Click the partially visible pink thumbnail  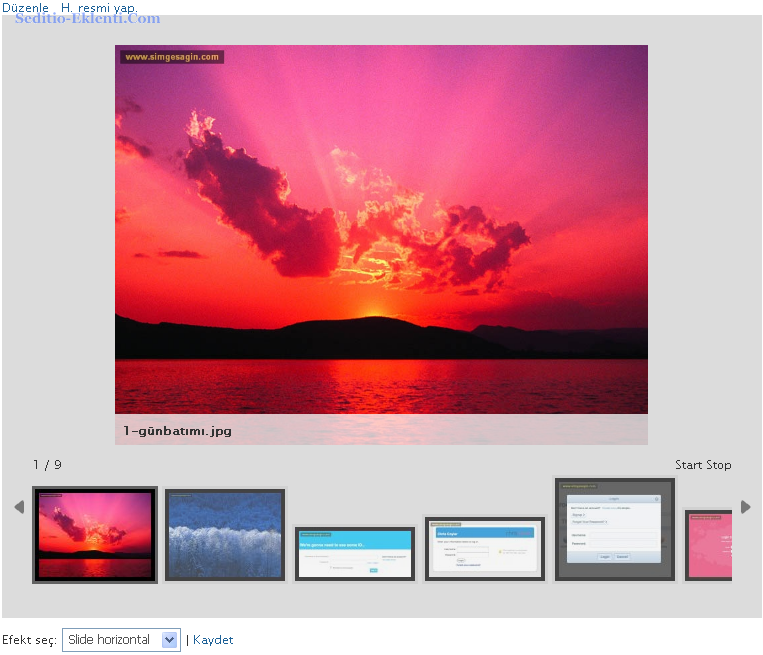pos(709,544)
